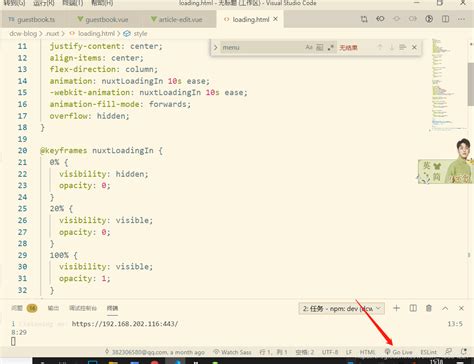The width and height of the screenshot is (474, 364).
Task: Click the '@keyframes nuxtLoadingIn' code line
Action: click(x=102, y=151)
